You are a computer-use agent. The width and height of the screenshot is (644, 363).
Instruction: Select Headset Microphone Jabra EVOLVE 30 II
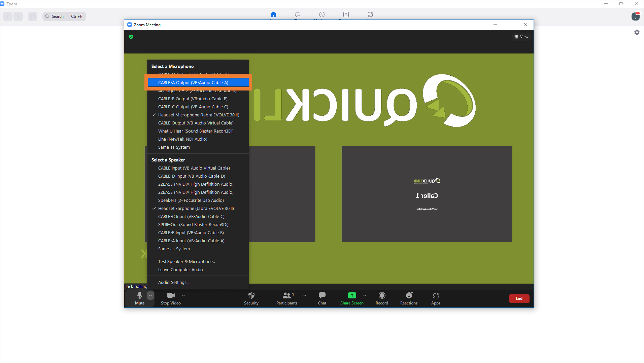tap(198, 115)
